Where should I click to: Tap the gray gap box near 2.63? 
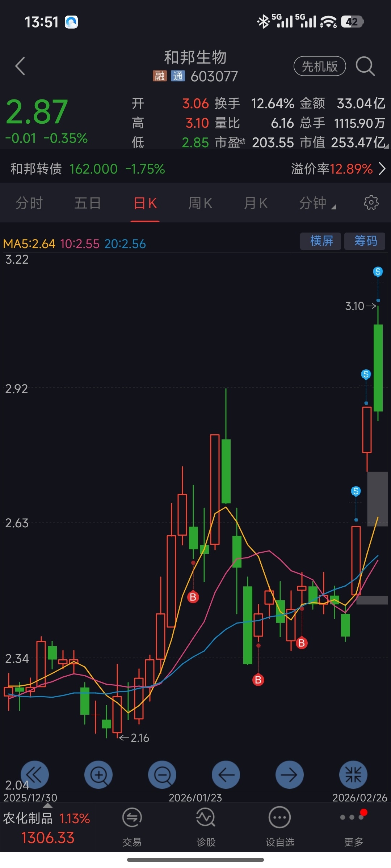378,499
